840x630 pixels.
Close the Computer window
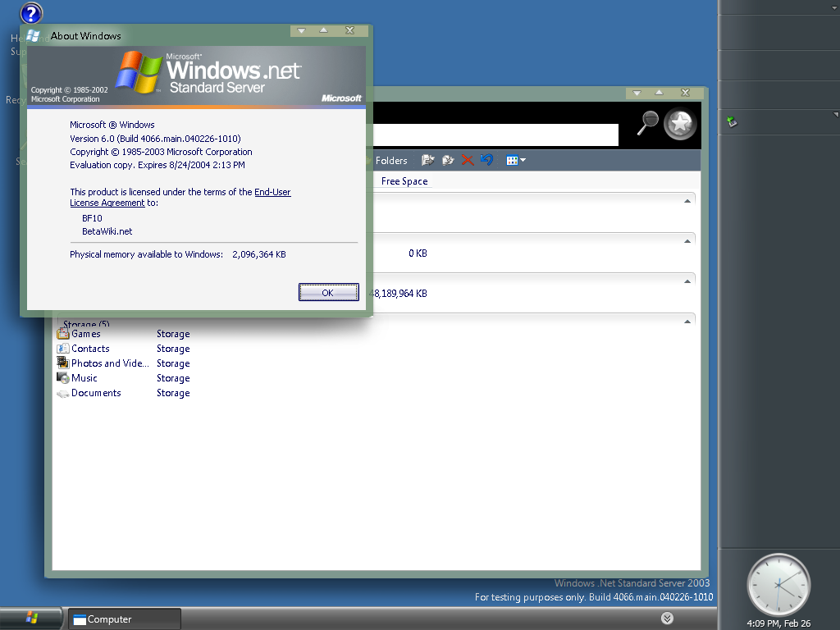pos(685,93)
